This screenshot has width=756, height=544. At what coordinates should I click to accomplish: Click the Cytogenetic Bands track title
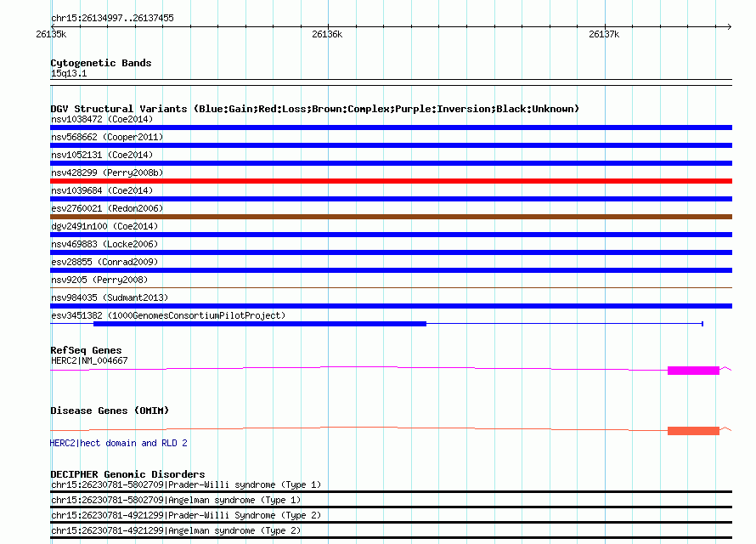(x=100, y=63)
